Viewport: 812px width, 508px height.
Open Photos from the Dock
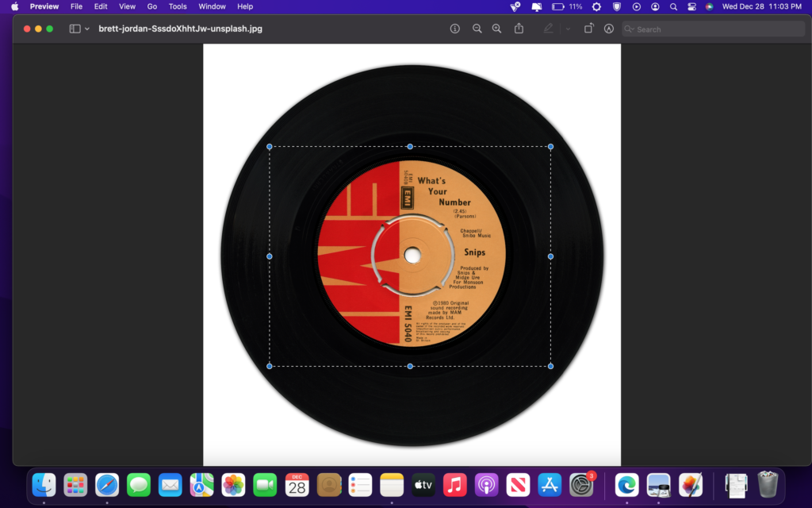tap(234, 485)
